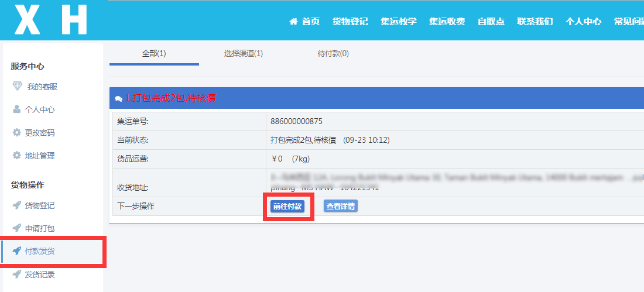644x292 pixels.
Task: Open 集运教学 in the top menu
Action: pos(398,22)
